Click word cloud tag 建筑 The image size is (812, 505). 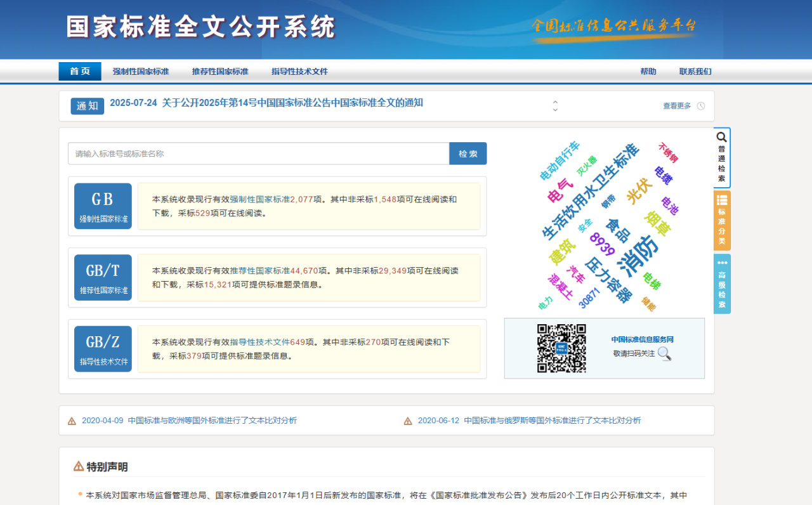tap(562, 252)
